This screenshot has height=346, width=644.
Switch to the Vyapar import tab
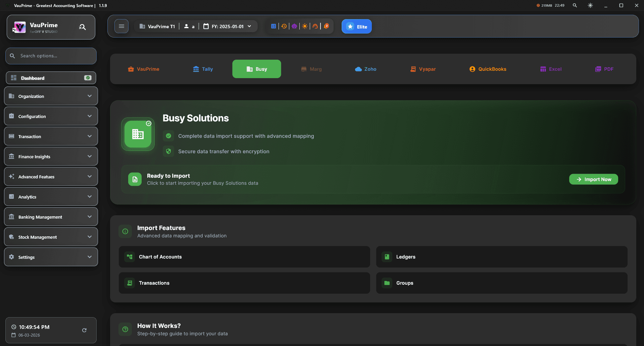[423, 69]
